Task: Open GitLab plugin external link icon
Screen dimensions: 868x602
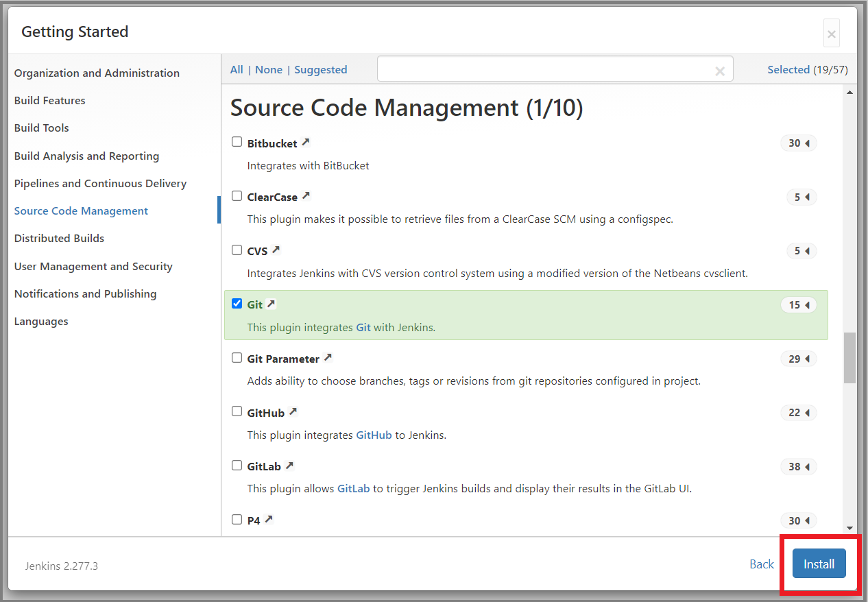Action: 289,466
